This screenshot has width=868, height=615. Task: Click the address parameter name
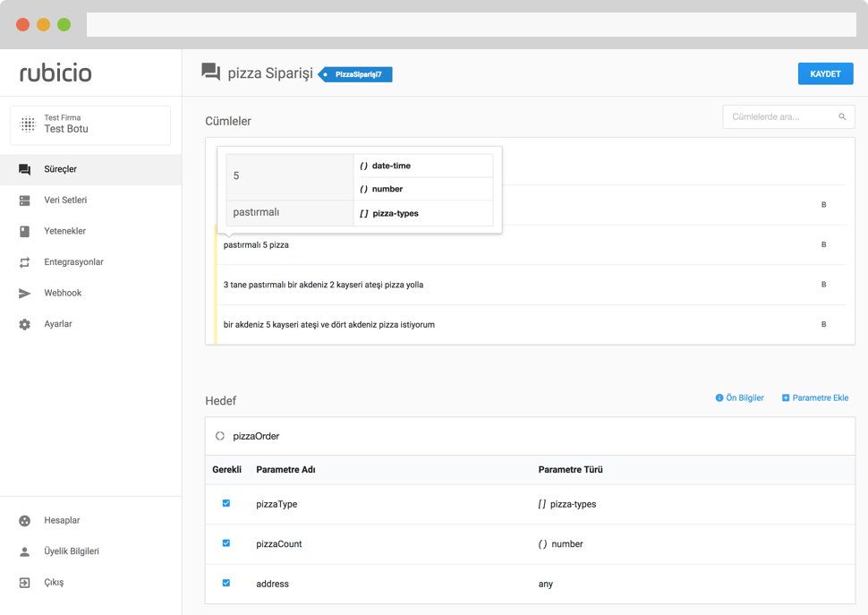tap(272, 584)
